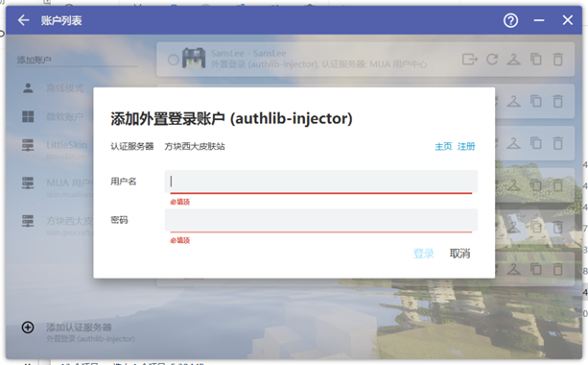Click the 账户列表 window title text
This screenshot has width=588, height=365.
[x=61, y=21]
